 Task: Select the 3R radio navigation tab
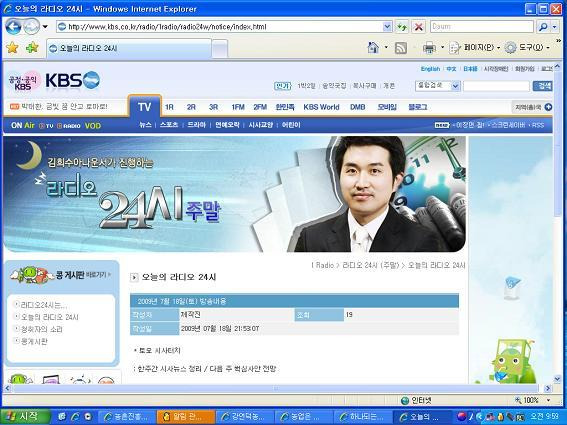(x=213, y=107)
